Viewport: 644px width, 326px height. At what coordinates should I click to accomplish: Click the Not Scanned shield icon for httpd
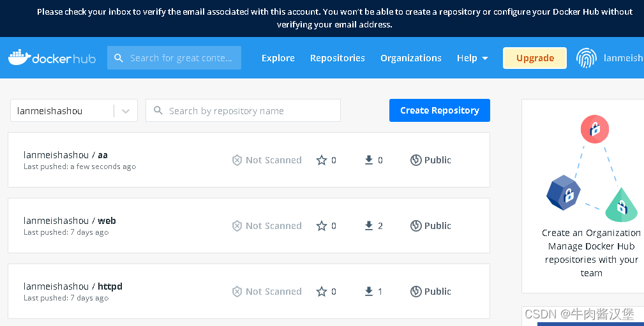click(237, 292)
